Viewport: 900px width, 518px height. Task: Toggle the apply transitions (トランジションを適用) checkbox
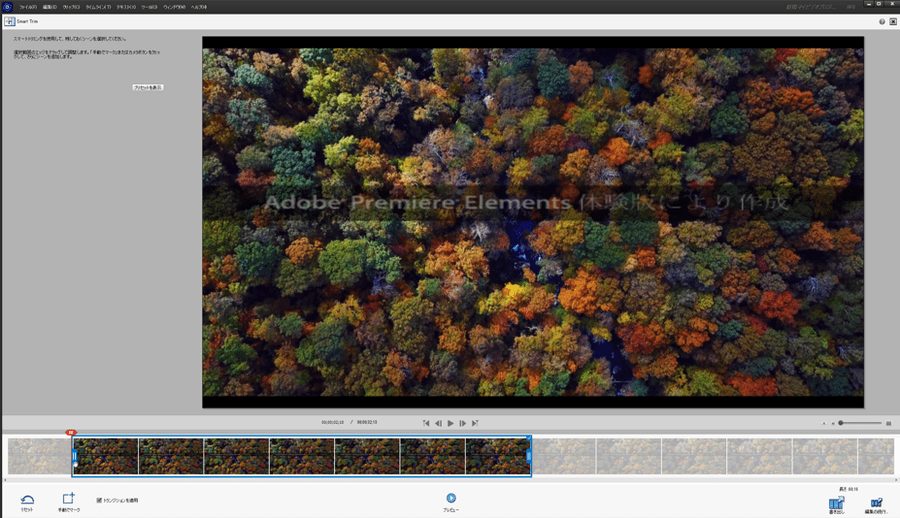click(99, 499)
